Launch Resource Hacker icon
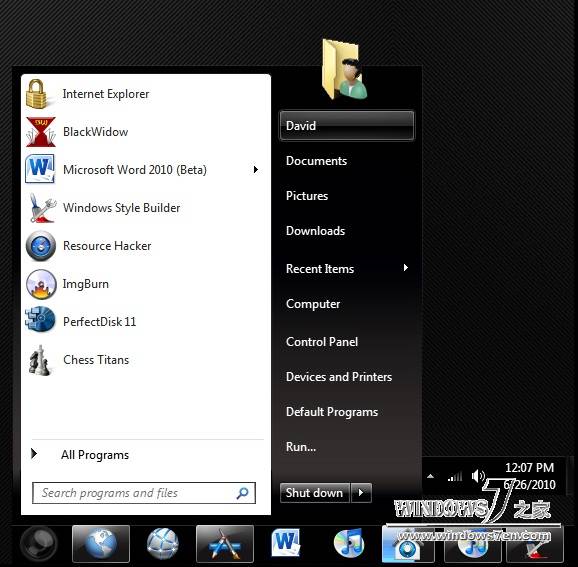Viewport: 578px width, 567px height. [41, 246]
